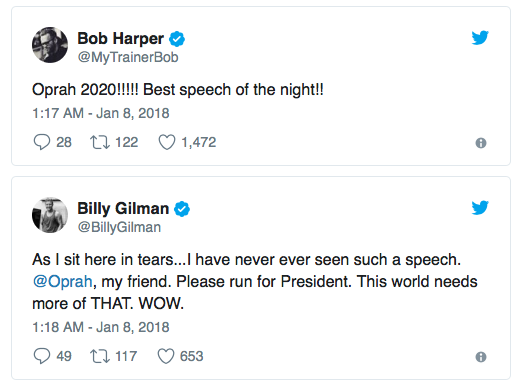Open the 1:18 AM - Jan 8, 2018 timestamp
The height and width of the screenshot is (387, 525).
101,327
